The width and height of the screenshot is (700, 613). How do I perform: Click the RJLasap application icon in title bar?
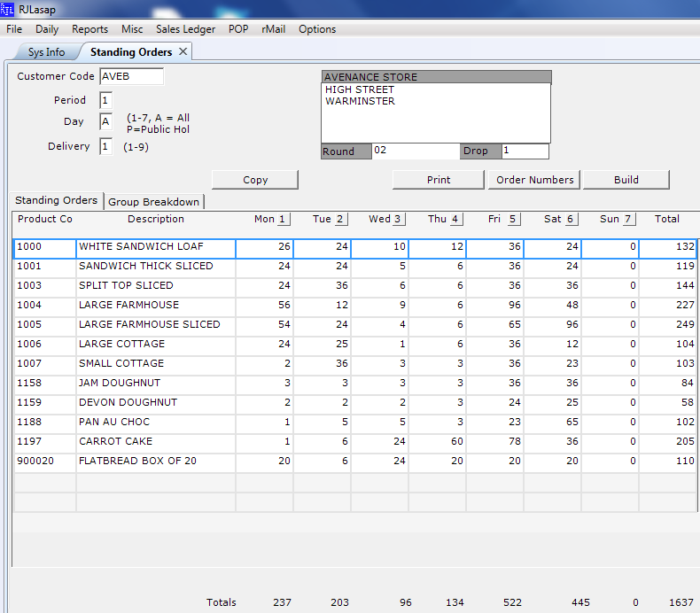[7, 9]
